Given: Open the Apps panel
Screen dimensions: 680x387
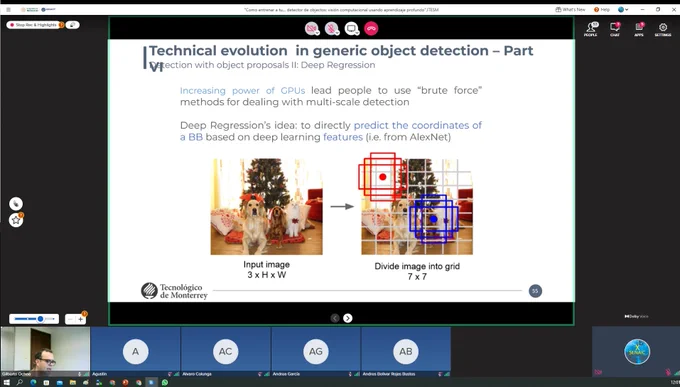Looking at the screenshot, I should (639, 29).
